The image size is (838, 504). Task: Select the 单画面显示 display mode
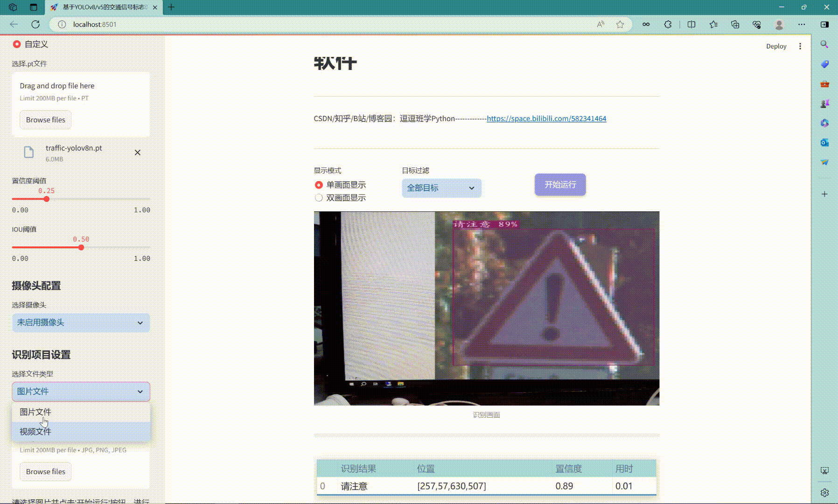point(319,185)
